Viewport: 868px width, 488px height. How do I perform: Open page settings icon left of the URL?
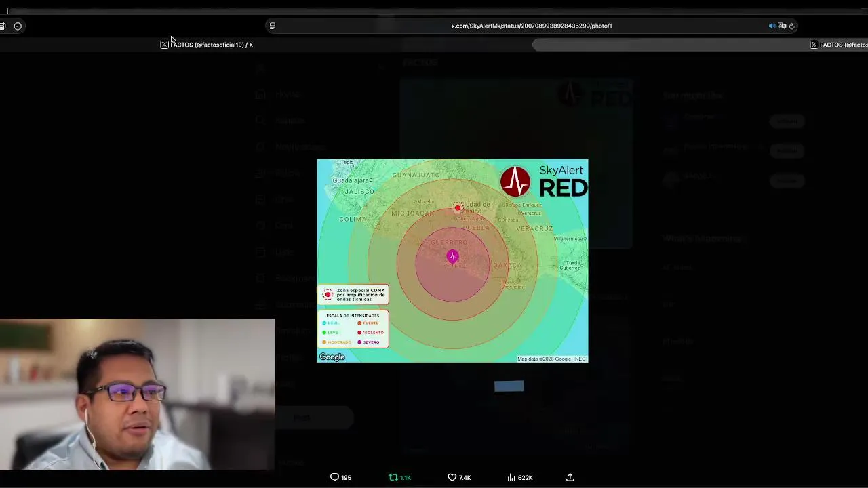pos(272,26)
